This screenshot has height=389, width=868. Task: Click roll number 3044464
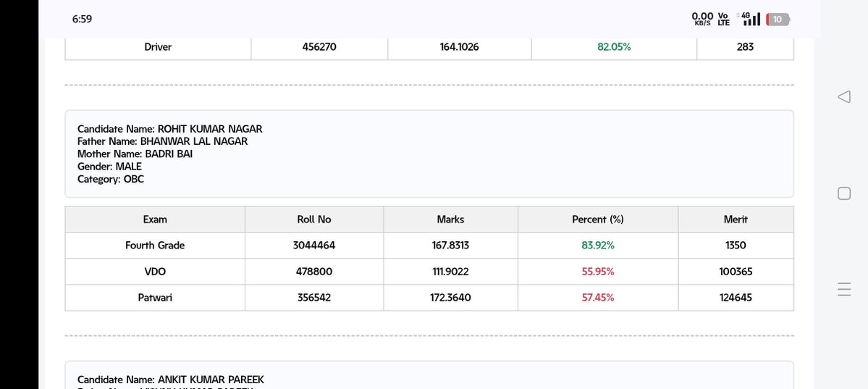coord(314,246)
